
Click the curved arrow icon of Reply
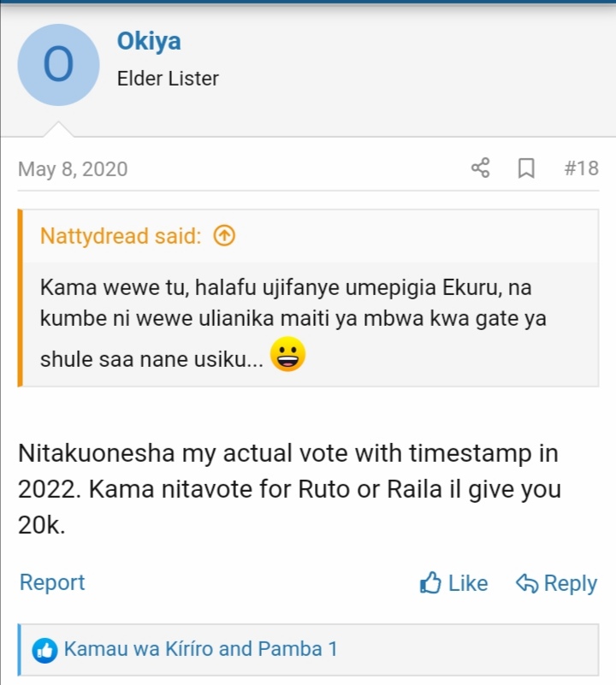527,583
